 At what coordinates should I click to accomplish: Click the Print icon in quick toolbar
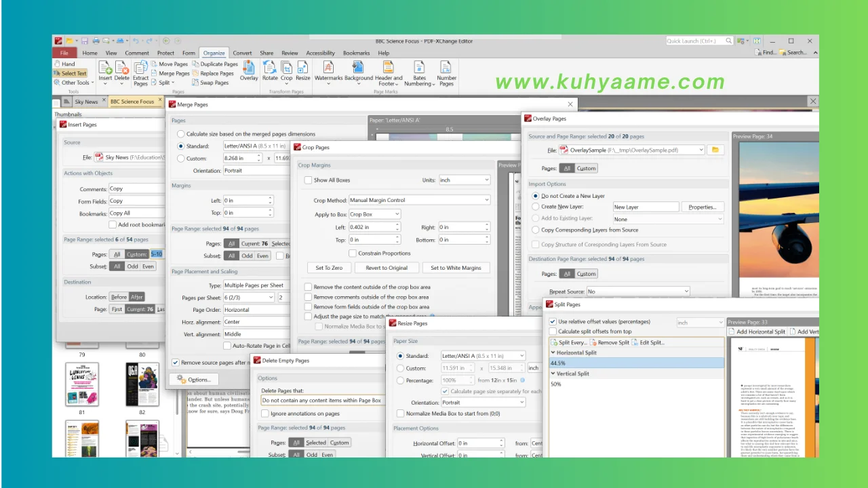[x=96, y=41]
